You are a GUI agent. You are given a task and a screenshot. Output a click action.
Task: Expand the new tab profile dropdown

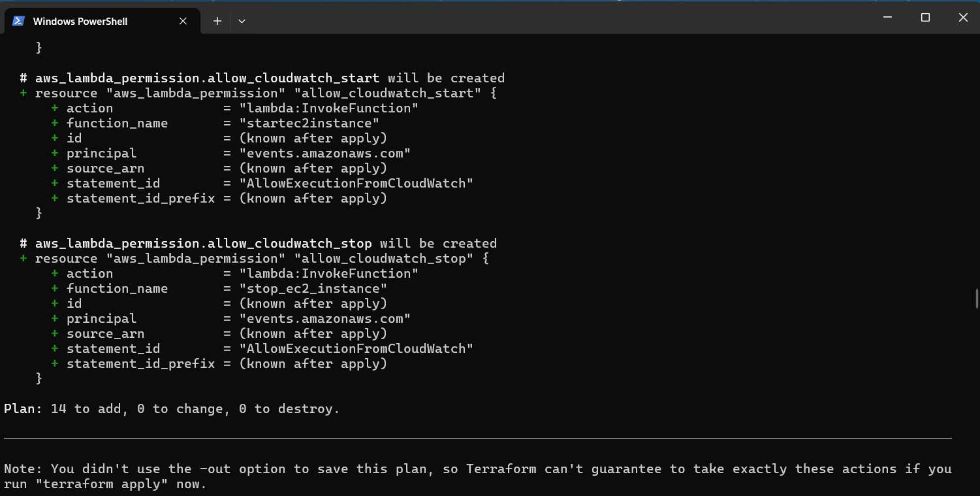point(242,21)
